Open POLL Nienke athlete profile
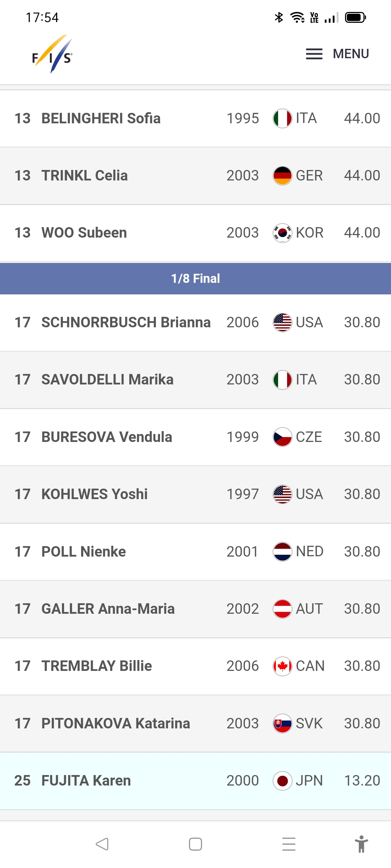 click(x=84, y=552)
